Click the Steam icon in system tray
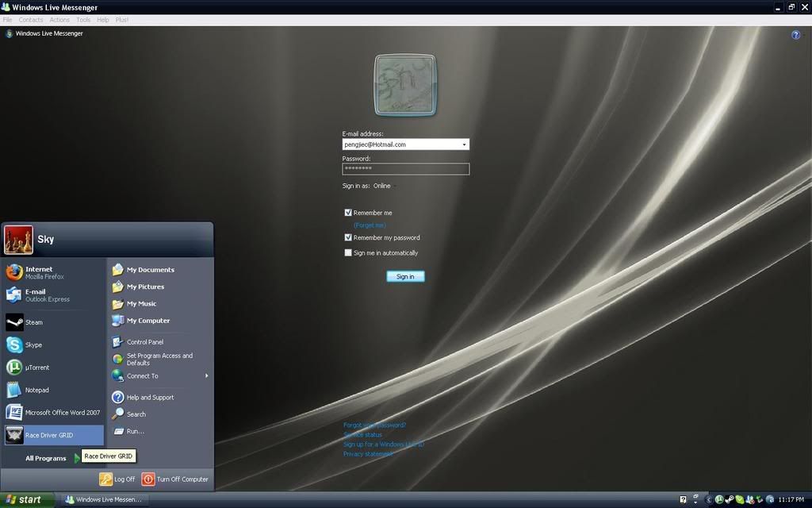Image resolution: width=812 pixels, height=508 pixels. [x=730, y=500]
